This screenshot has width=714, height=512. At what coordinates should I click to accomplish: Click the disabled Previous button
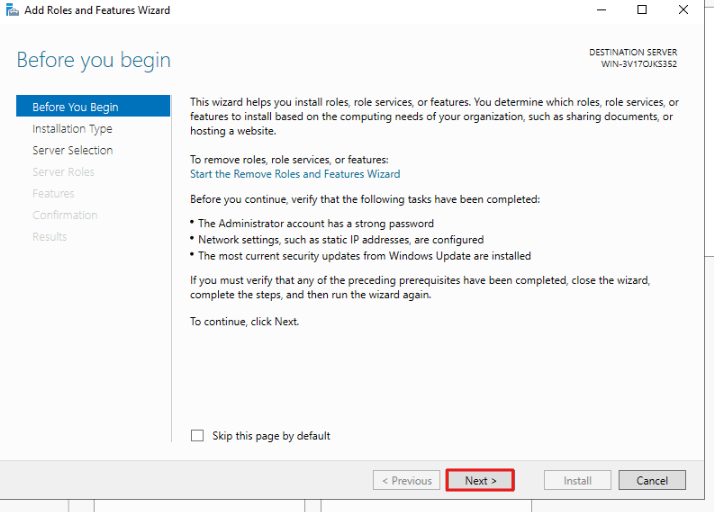pos(406,480)
